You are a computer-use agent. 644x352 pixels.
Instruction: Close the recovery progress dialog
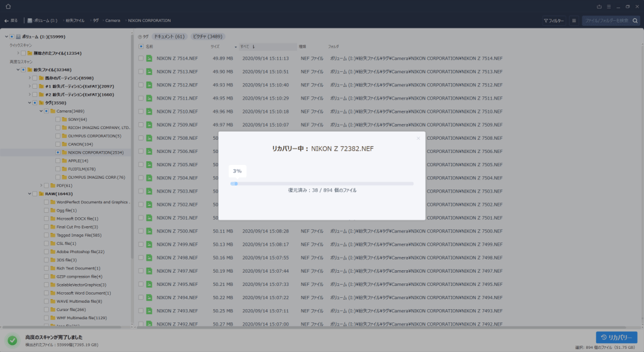tap(418, 138)
